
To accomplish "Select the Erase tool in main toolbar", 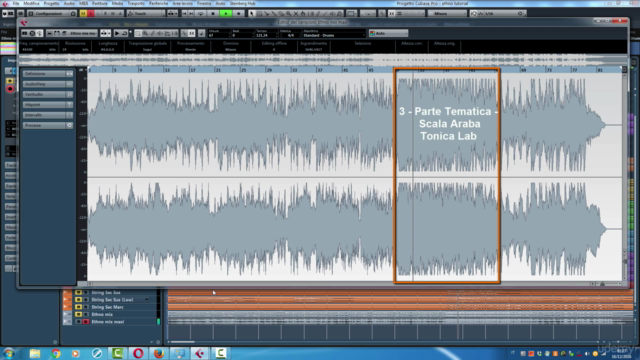I will click(281, 13).
